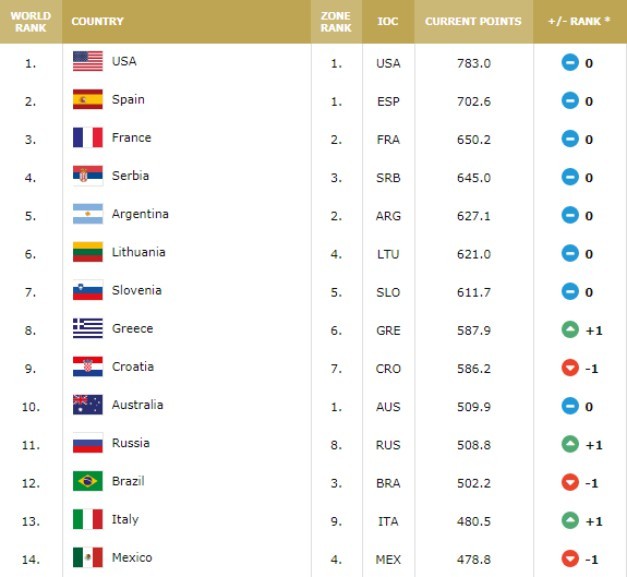Click the Spain flag icon
This screenshot has height=577, width=627.
pos(88,99)
